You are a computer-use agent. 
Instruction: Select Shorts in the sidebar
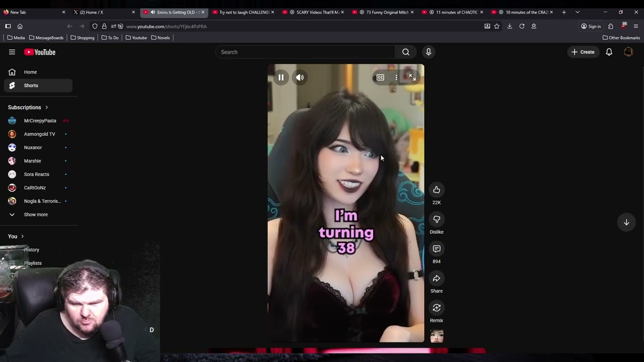[x=38, y=85]
